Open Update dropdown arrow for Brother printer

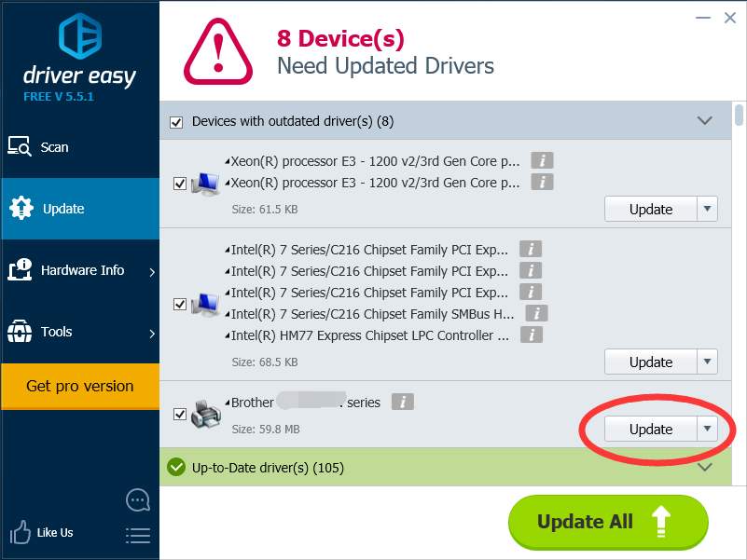tap(708, 429)
